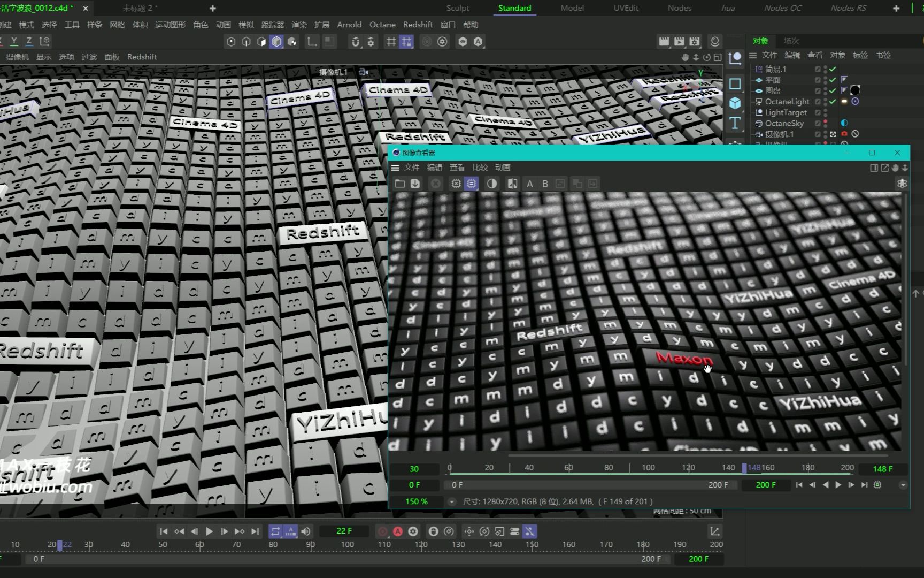The image size is (924, 578).
Task: Switch to UVEdit layout tab
Action: (626, 8)
